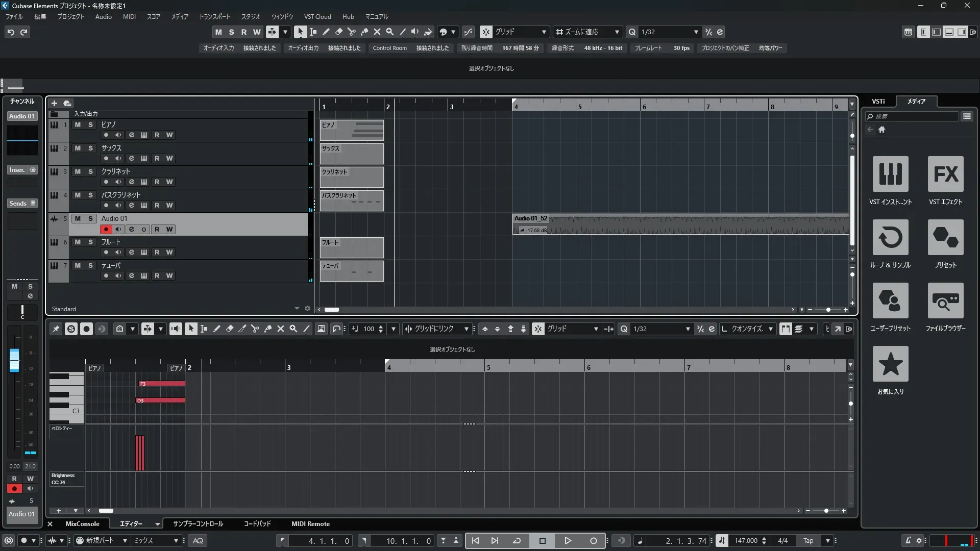980x551 pixels.
Task: Open ズームに適応 grid type dropdown
Action: point(617,32)
